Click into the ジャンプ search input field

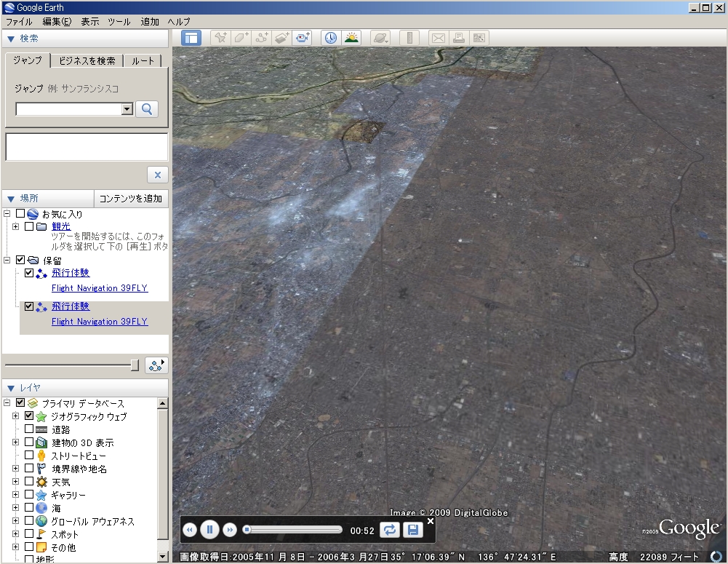(68, 109)
